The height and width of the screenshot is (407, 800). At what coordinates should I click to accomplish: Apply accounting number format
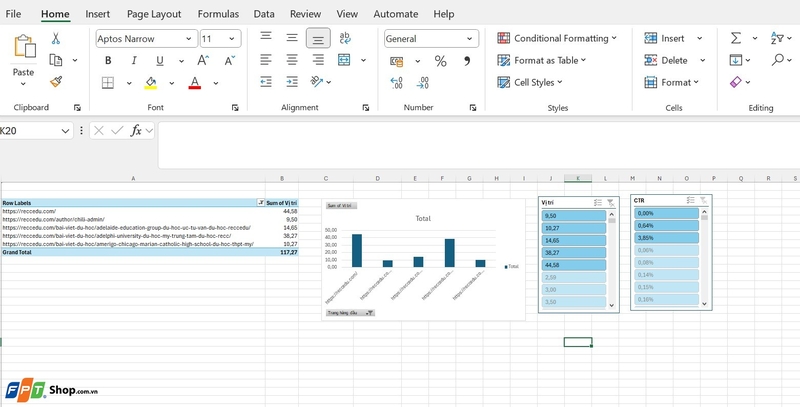pos(397,62)
